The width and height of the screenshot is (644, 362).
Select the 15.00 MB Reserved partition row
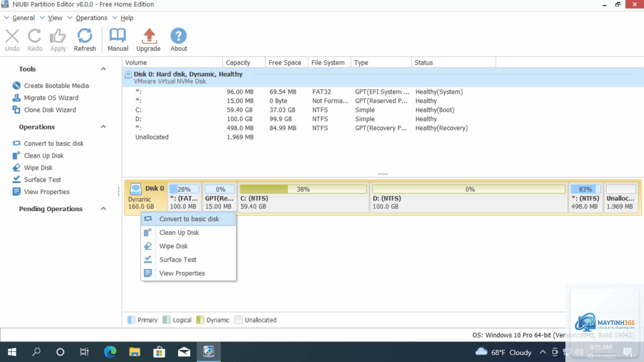click(x=383, y=101)
